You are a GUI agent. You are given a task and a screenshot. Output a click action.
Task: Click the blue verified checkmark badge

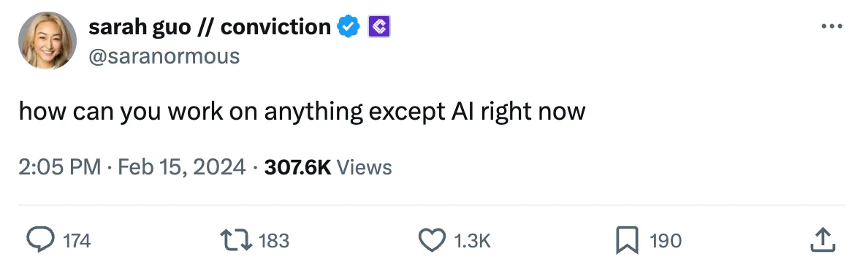click(349, 26)
